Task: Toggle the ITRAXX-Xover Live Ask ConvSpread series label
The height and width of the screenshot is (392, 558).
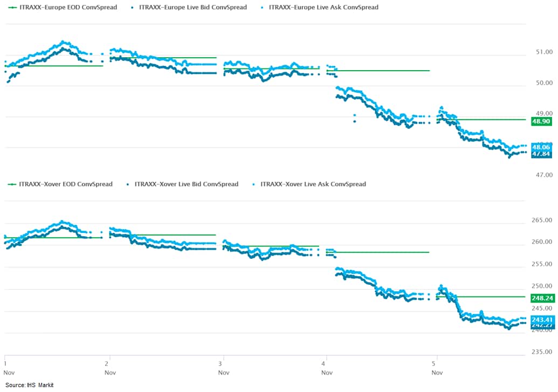Action: click(x=313, y=184)
